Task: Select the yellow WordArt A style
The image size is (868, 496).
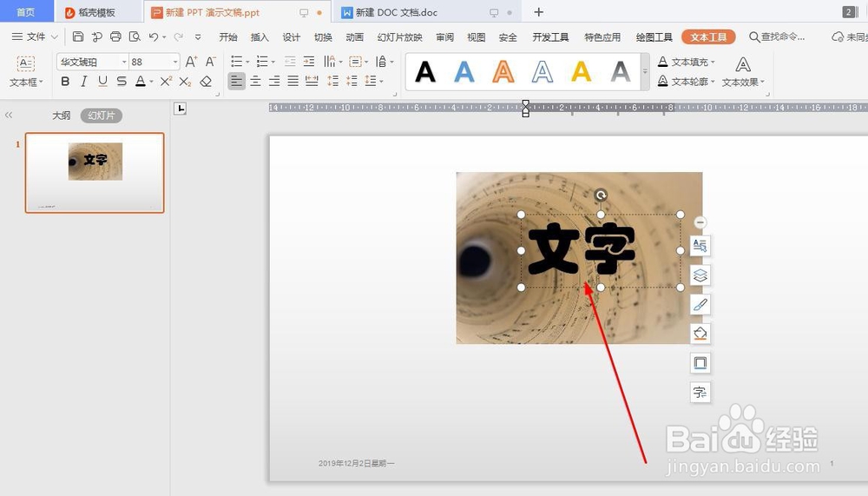Action: [582, 71]
